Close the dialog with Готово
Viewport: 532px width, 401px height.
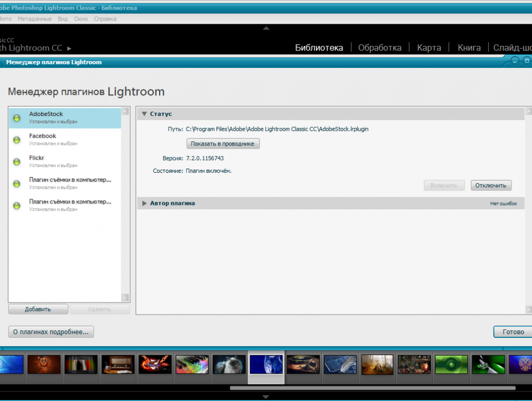tap(513, 332)
